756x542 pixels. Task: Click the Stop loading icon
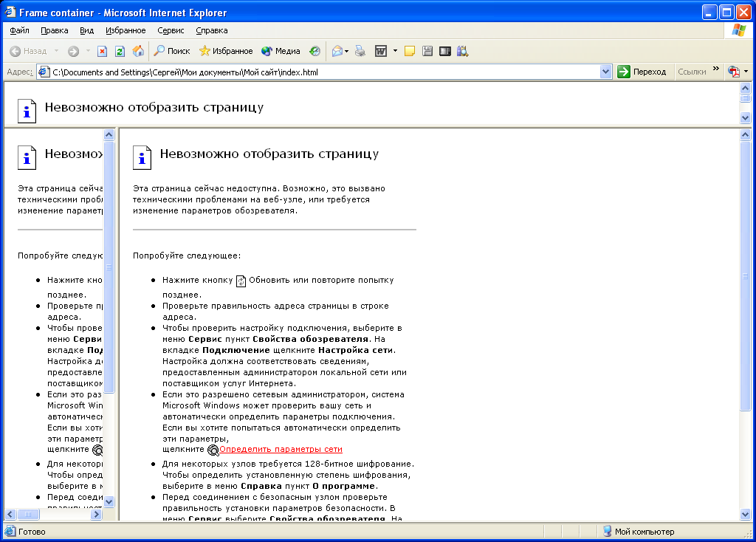point(102,51)
